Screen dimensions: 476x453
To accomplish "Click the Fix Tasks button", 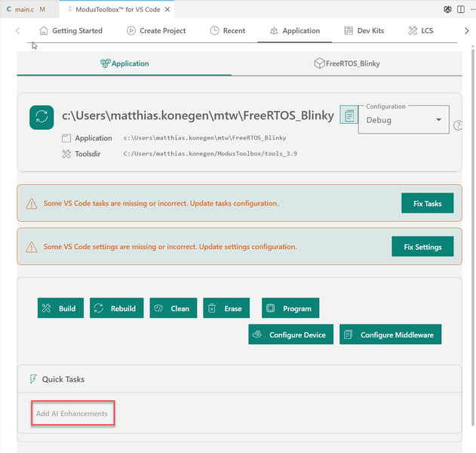I will point(428,203).
